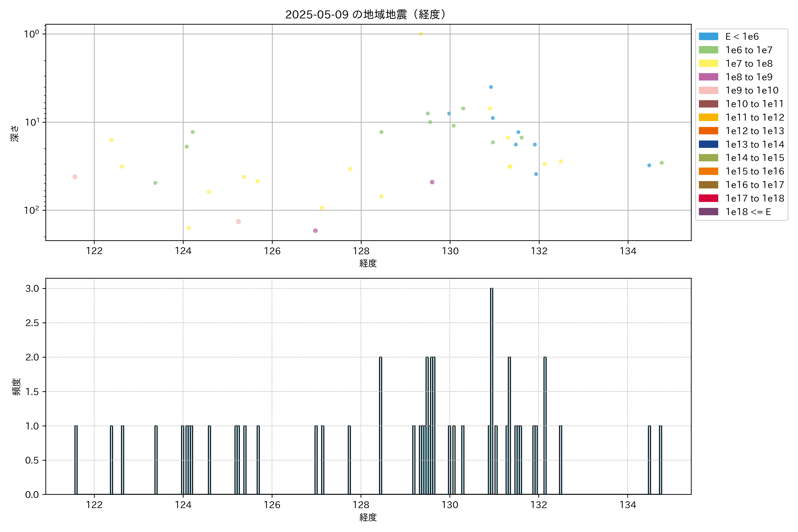Click the rightmost histogram bar near 134.8

(660, 460)
